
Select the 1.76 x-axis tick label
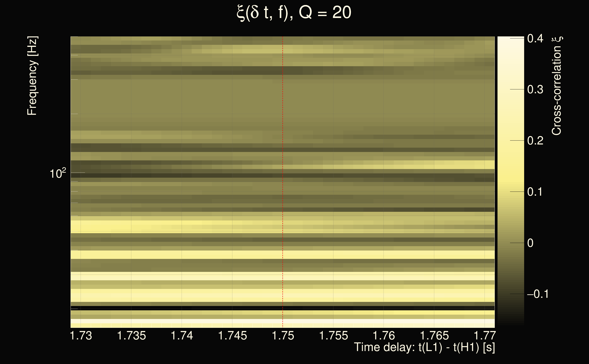click(x=384, y=336)
